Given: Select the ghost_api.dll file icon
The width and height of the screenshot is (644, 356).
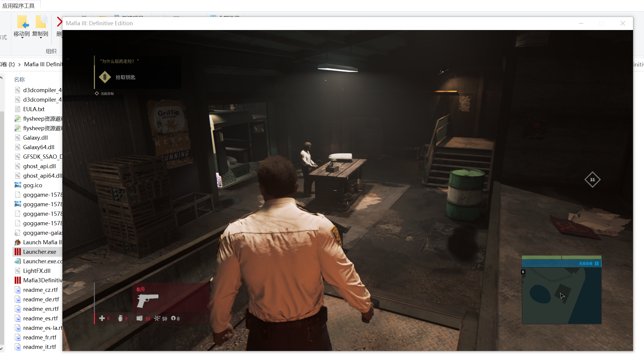Looking at the screenshot, I should coord(18,166).
